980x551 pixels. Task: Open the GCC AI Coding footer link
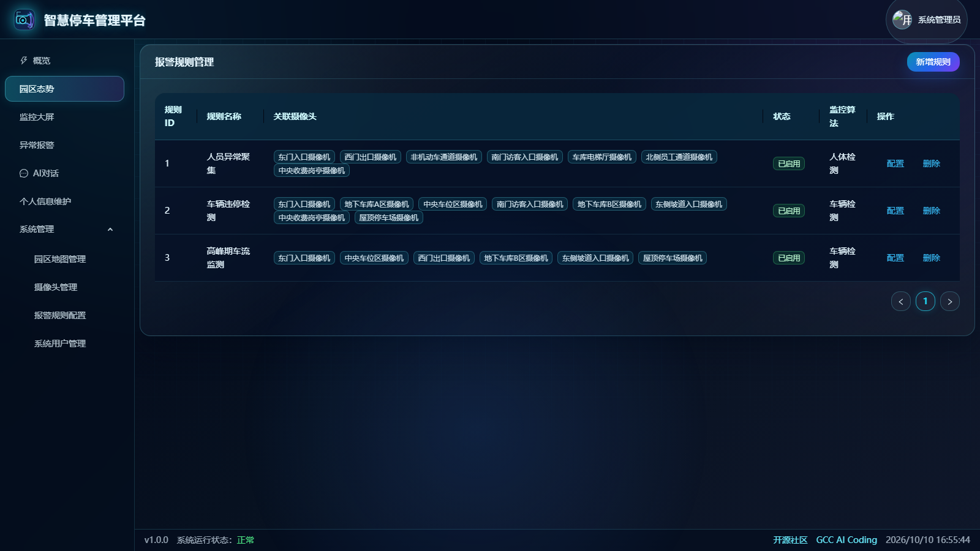[846, 540]
